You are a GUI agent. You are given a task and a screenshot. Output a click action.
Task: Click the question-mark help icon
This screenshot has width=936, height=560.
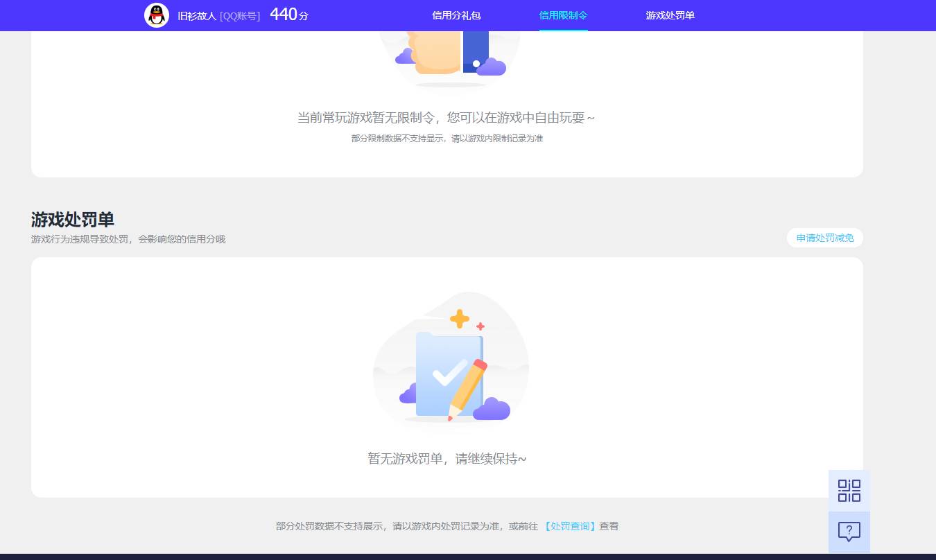(849, 532)
